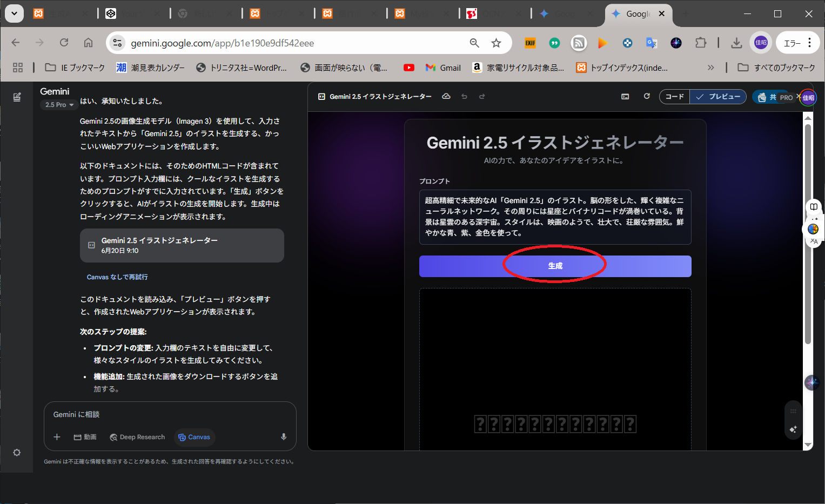Open the Chrome three-dot menu
Image resolution: width=825 pixels, height=504 pixels.
[809, 43]
